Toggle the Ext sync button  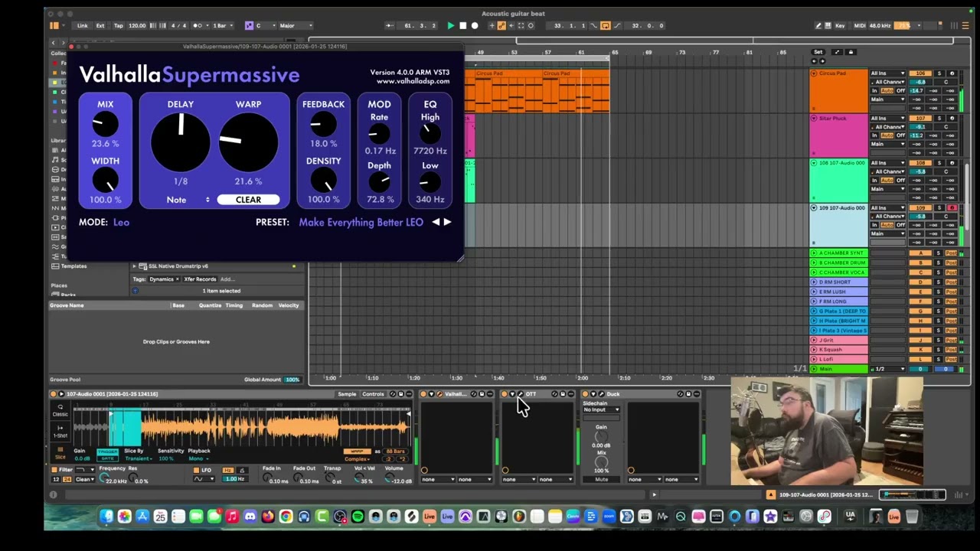point(100,25)
